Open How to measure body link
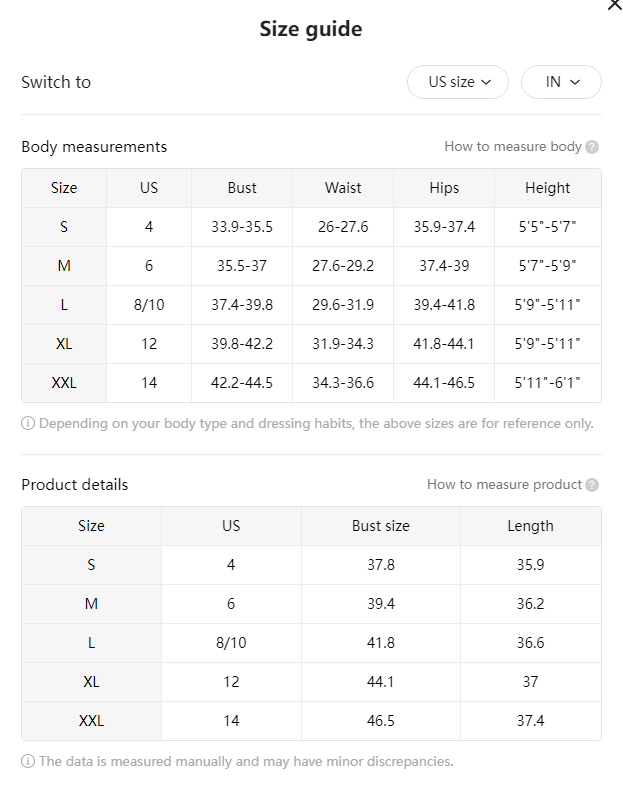Viewport: 623px width, 791px height. [513, 146]
